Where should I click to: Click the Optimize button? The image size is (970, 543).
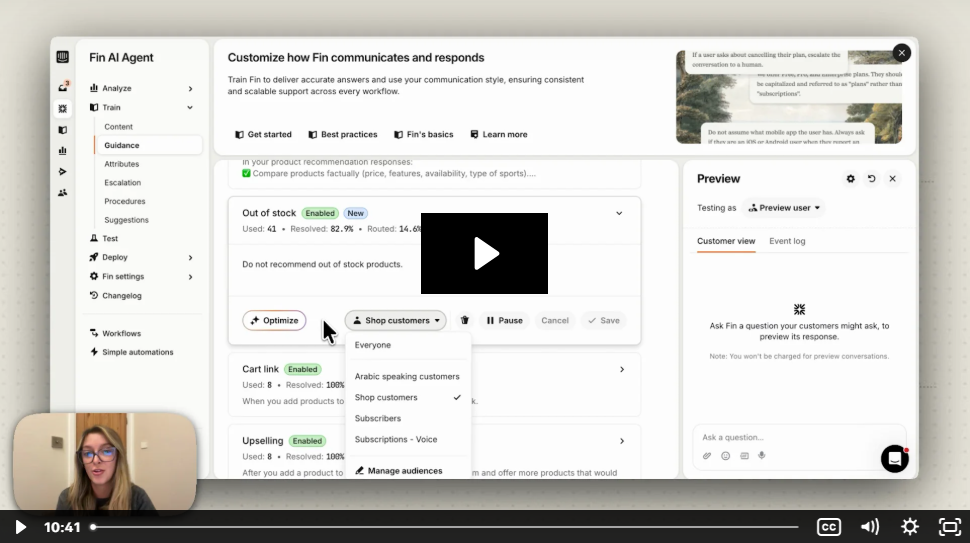[x=274, y=321]
